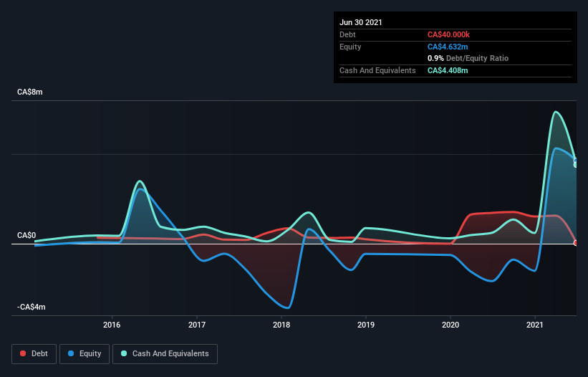Viewport: 588px width, 377px height.
Task: Toggle Cash And Equivalents legend button
Action: tap(165, 354)
